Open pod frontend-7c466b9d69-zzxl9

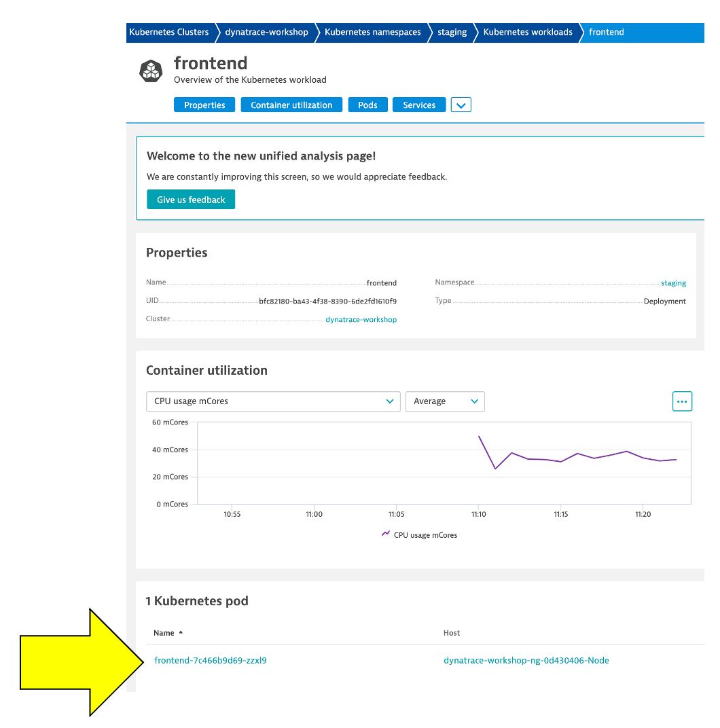pos(211,660)
